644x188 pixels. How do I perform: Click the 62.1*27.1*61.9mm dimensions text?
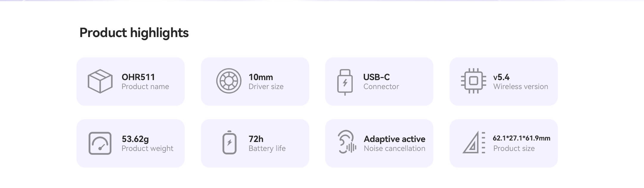point(521,138)
